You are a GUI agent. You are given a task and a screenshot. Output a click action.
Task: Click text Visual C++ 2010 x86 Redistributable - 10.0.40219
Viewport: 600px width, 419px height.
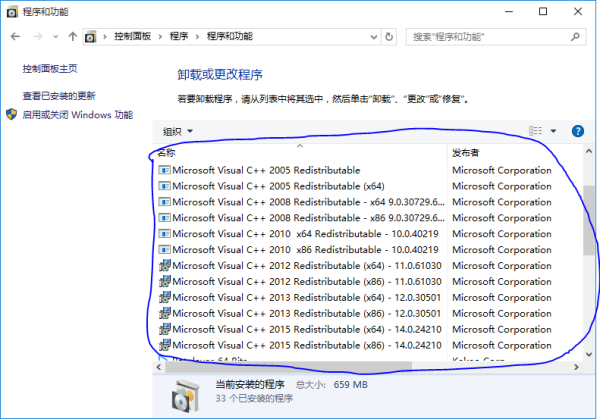305,250
